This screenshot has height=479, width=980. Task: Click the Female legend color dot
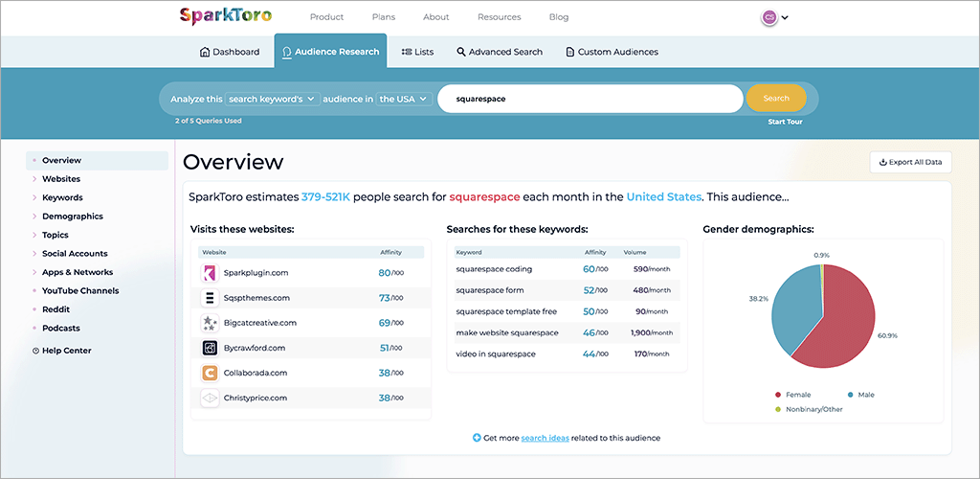pyautogui.click(x=778, y=396)
